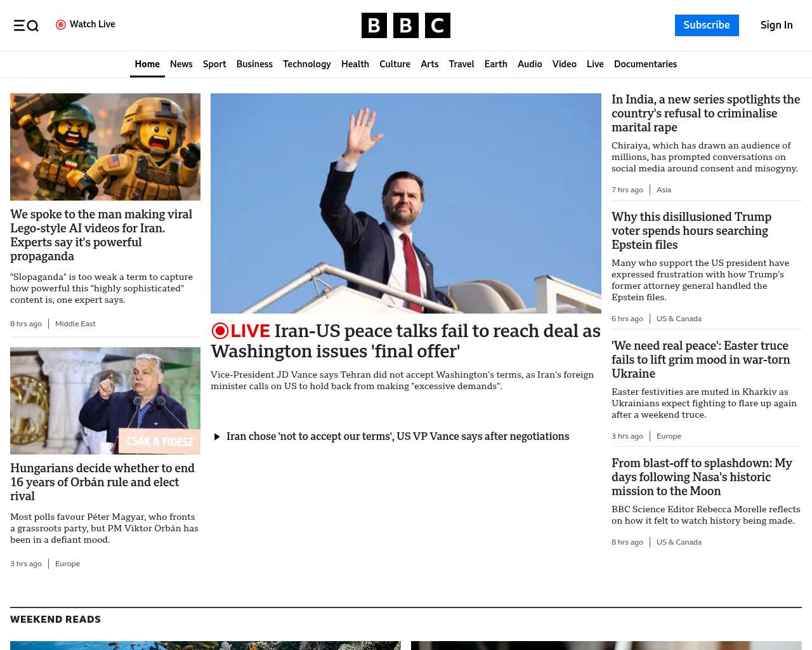This screenshot has width=812, height=650.
Task: Go to the Sport section
Action: [214, 64]
